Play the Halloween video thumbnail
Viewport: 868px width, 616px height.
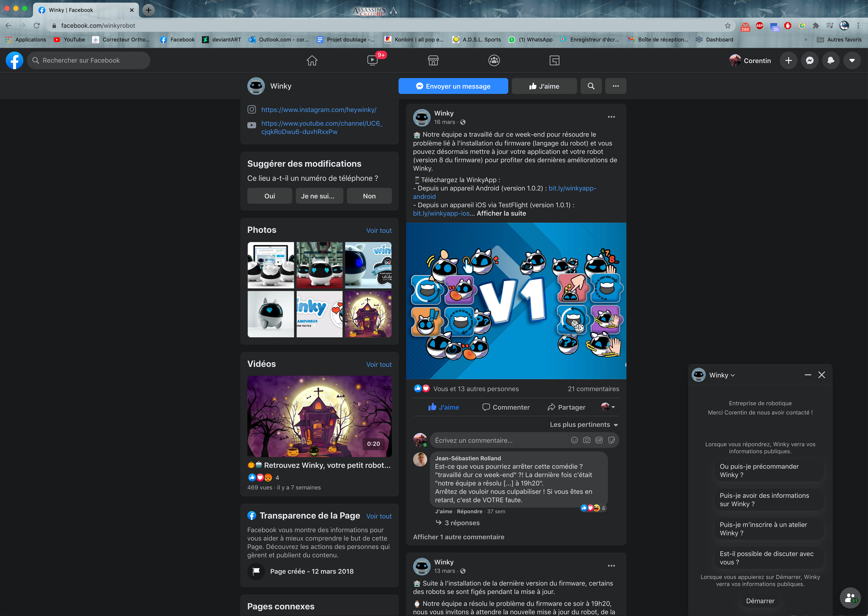(320, 416)
